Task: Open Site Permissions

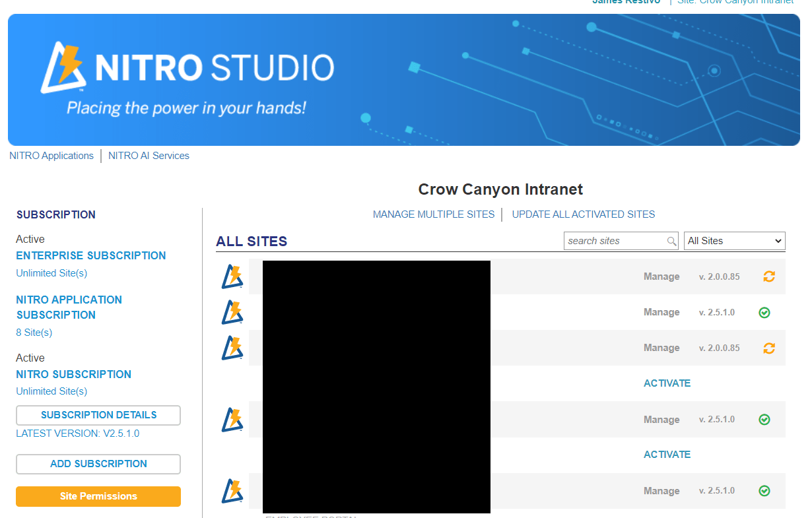Action: pos(98,496)
